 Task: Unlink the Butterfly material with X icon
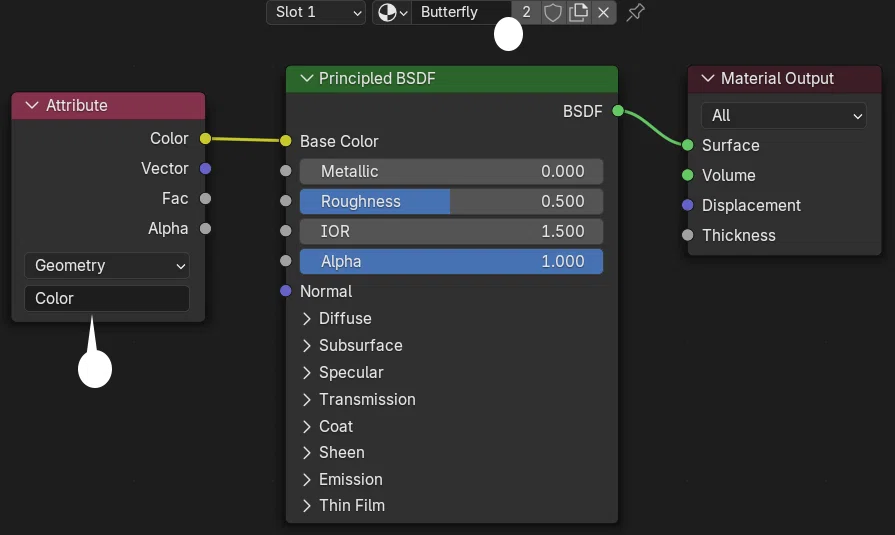[603, 12]
